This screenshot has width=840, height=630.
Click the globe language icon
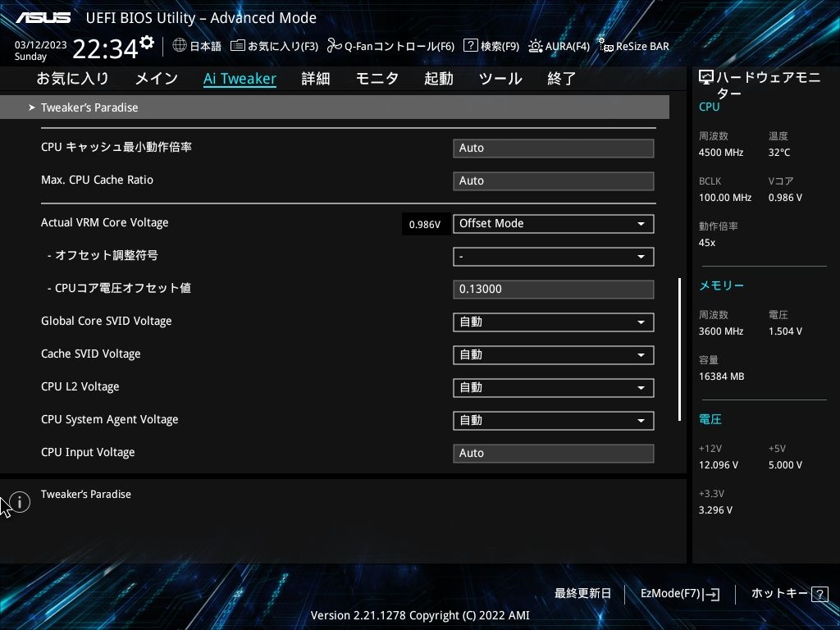click(180, 46)
